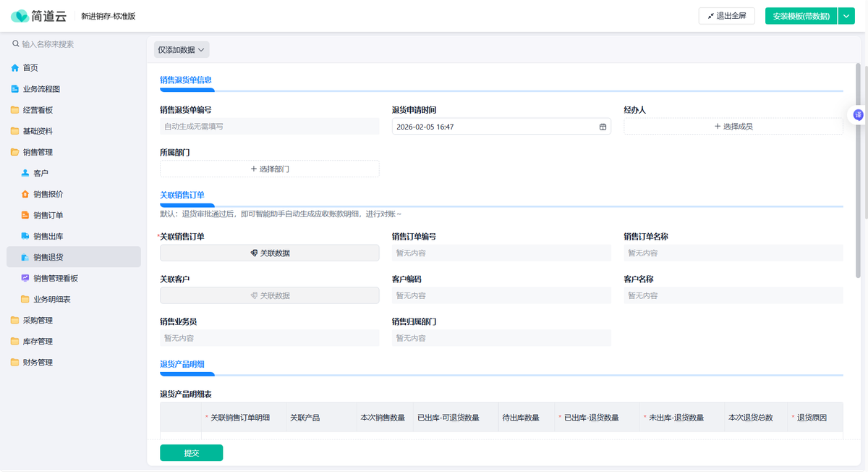Click the exit fullscreen arrows icon
The width and height of the screenshot is (868, 472).
(x=711, y=16)
